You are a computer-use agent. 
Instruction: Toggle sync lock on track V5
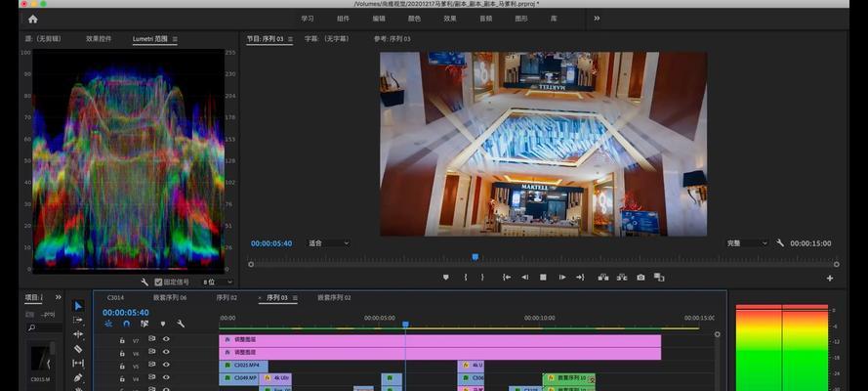(x=151, y=366)
